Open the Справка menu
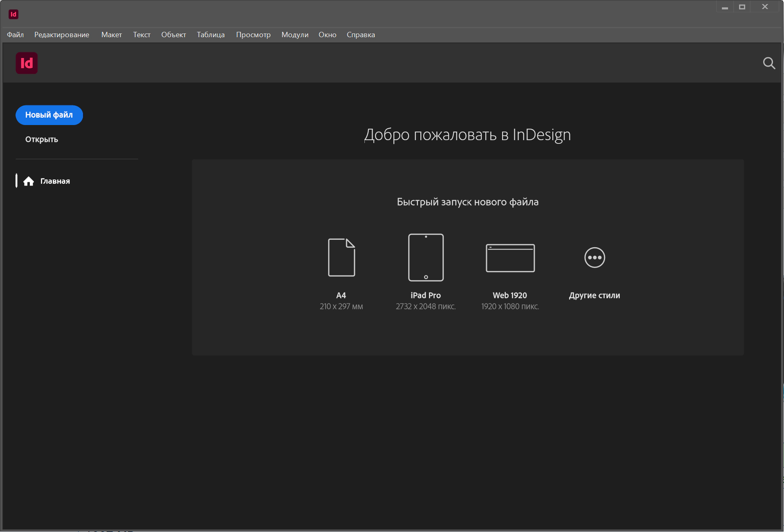Image resolution: width=784 pixels, height=532 pixels. 361,35
